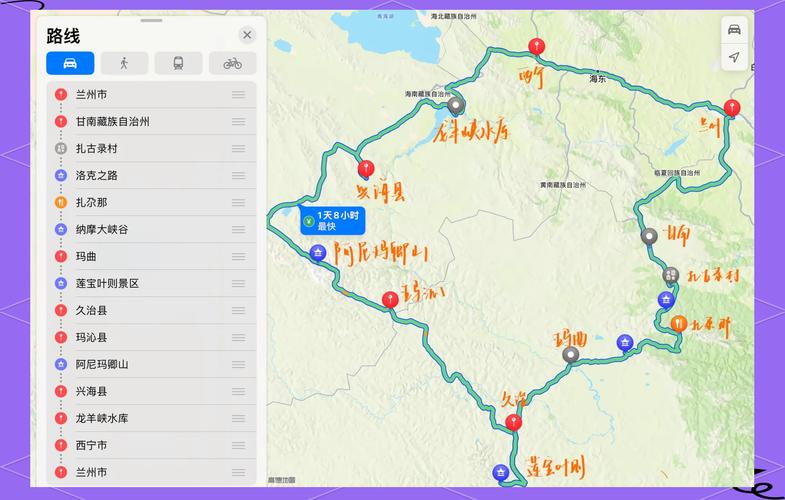This screenshot has width=785, height=500.
Task: Select the 甘南藏族自治州 stop in list
Action: (112, 121)
